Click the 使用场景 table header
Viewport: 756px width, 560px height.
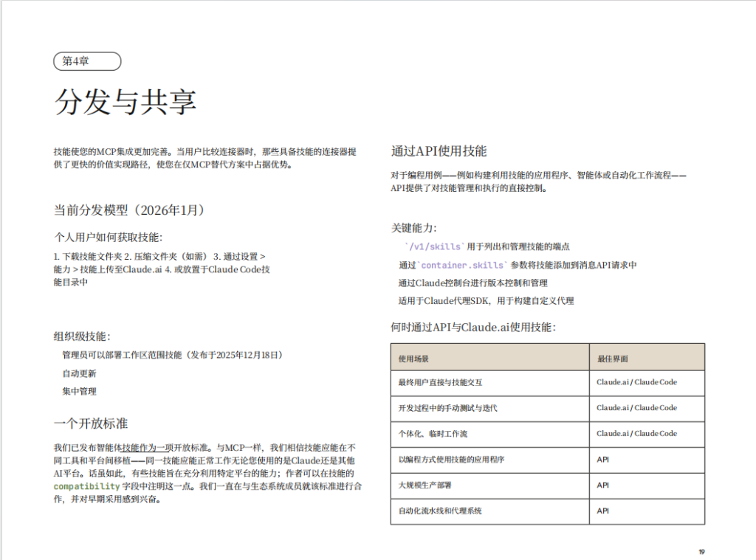point(490,358)
